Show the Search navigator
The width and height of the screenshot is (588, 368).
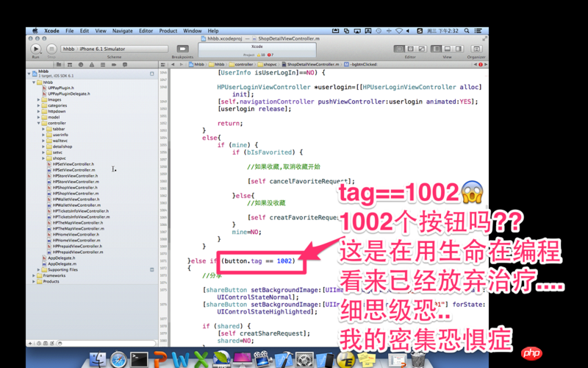tap(80, 65)
